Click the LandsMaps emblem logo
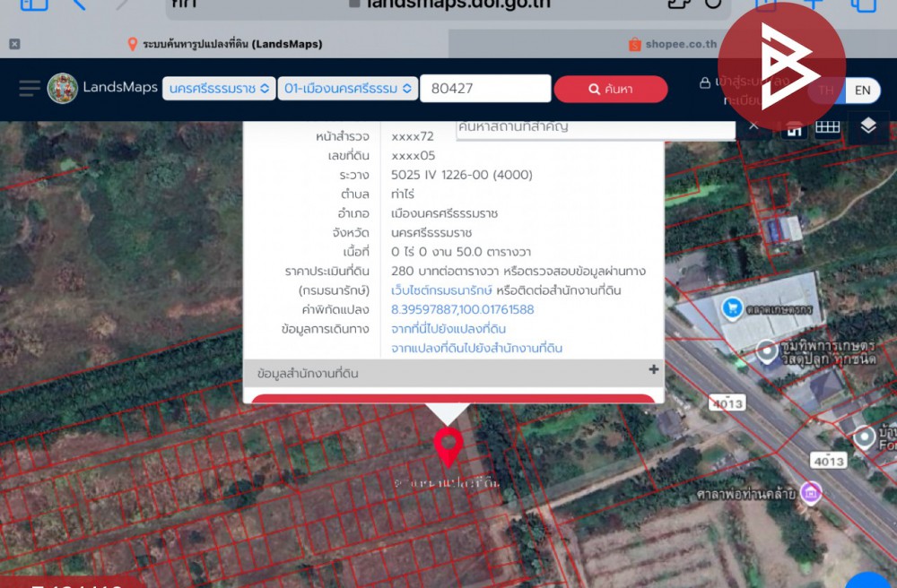The image size is (897, 588). click(x=63, y=88)
